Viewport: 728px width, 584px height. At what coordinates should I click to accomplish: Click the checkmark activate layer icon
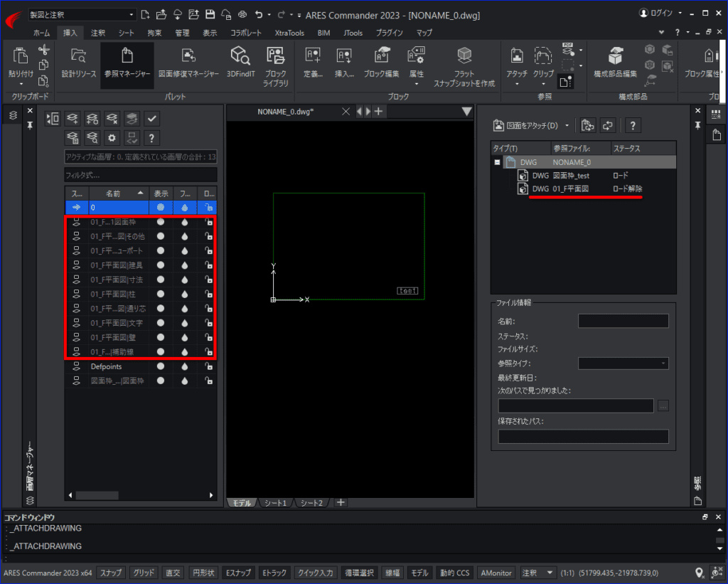151,119
